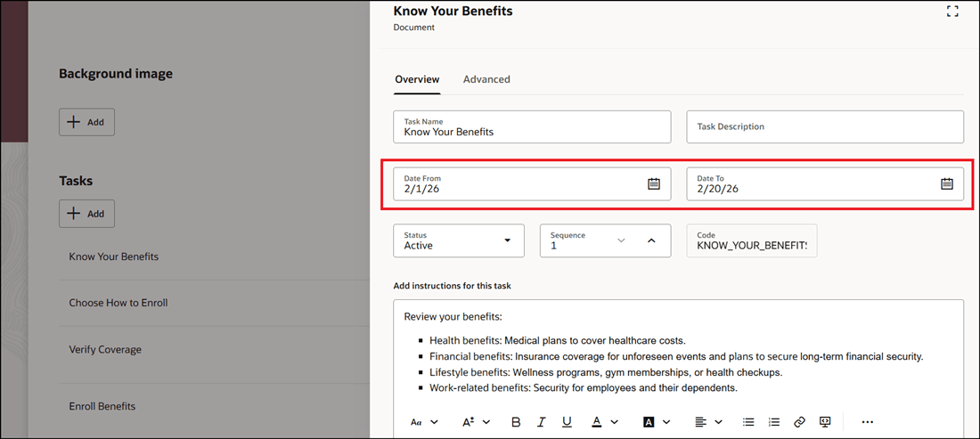Insert a bulleted list

click(748, 421)
